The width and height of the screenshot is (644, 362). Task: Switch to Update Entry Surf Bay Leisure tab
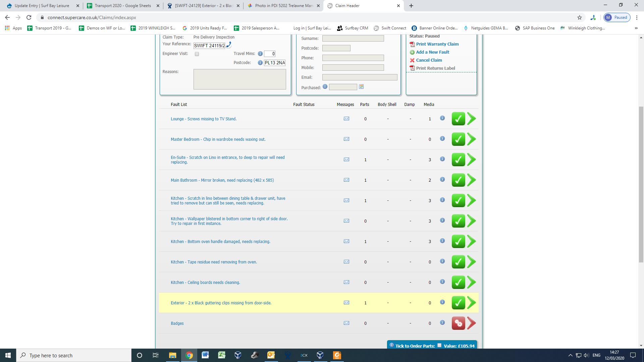coord(42,6)
